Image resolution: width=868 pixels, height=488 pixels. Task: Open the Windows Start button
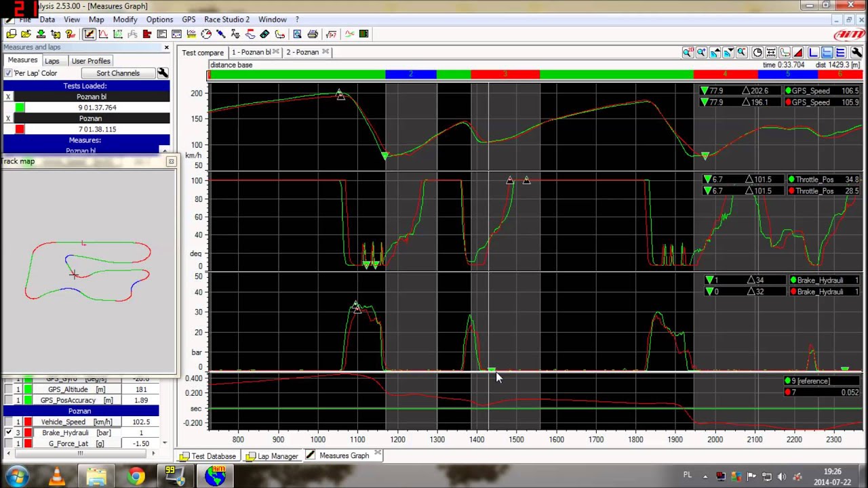(x=16, y=476)
